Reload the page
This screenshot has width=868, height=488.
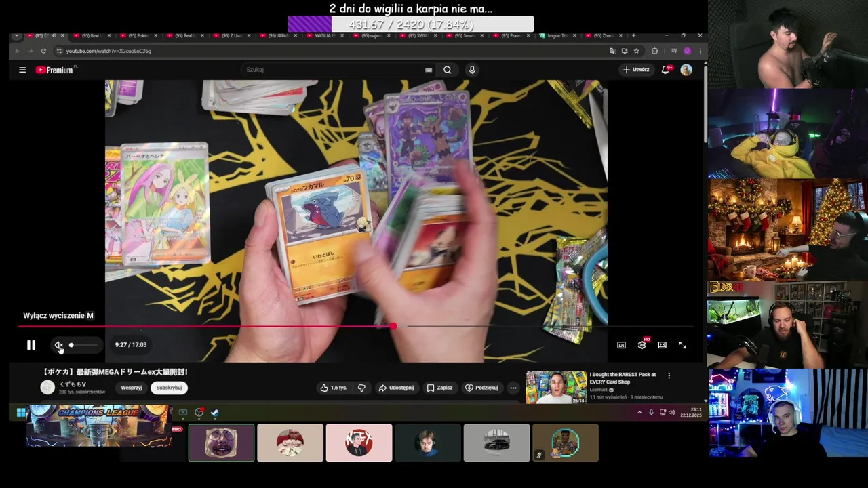43,51
